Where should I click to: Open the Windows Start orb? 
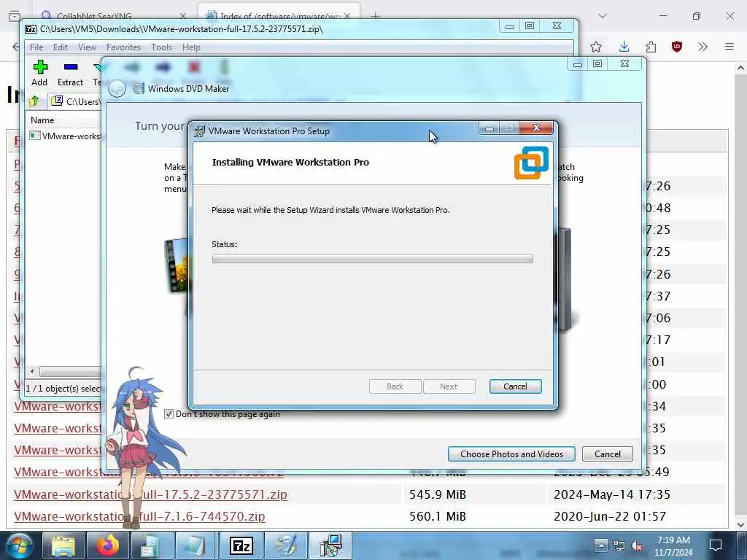point(19,545)
